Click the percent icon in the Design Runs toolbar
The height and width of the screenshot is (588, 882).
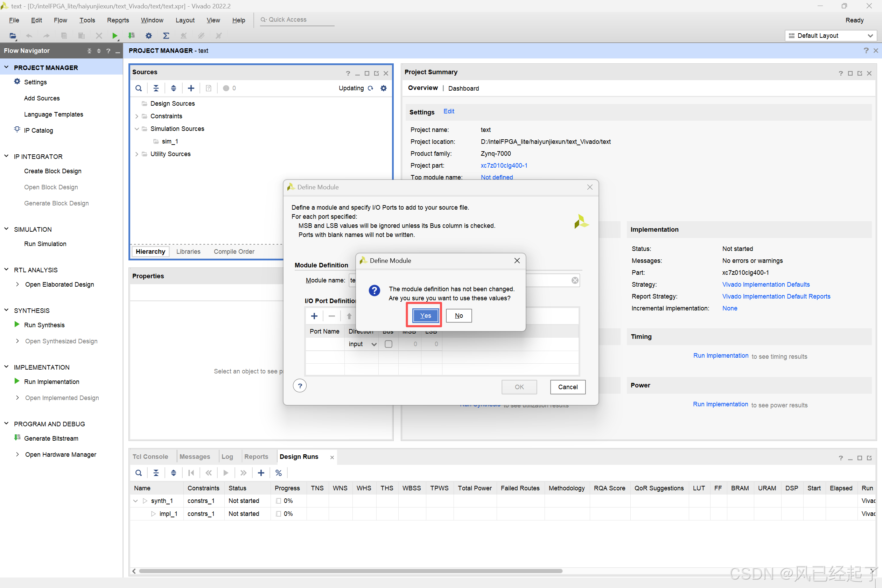tap(279, 473)
